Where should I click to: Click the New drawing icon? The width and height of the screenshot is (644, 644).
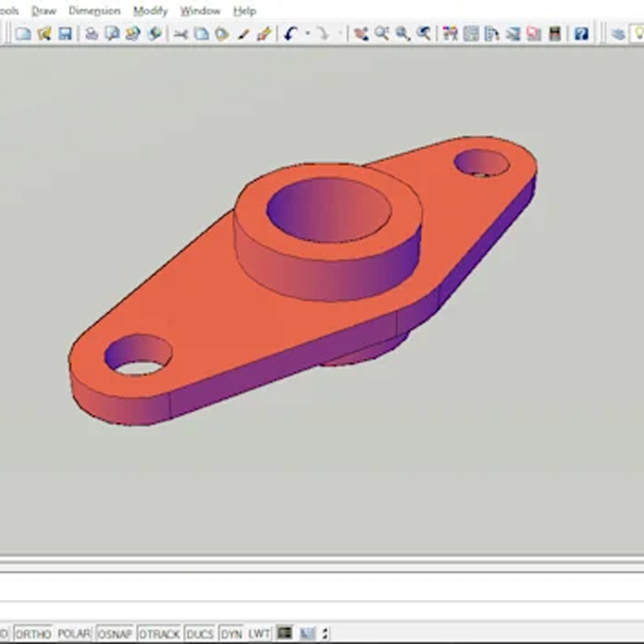[23, 34]
